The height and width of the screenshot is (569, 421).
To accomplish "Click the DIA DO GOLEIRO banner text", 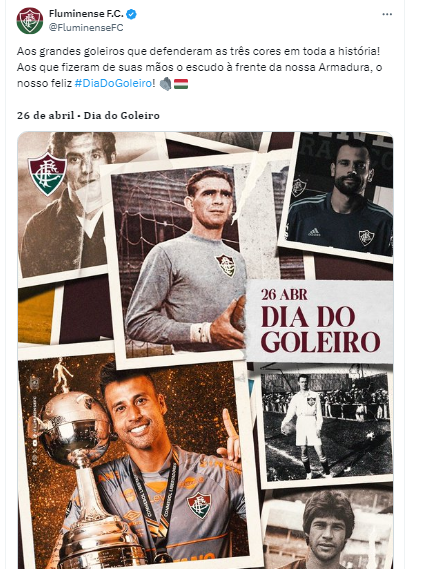I will click(320, 329).
